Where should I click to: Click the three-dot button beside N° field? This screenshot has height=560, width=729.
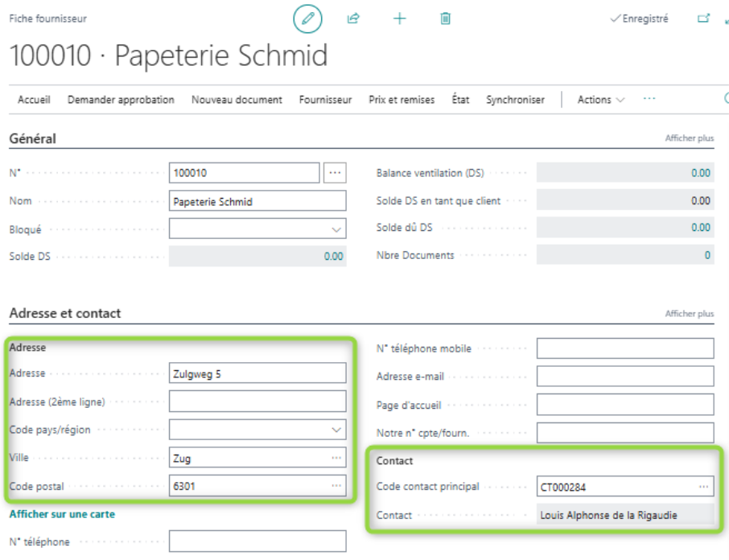(335, 173)
